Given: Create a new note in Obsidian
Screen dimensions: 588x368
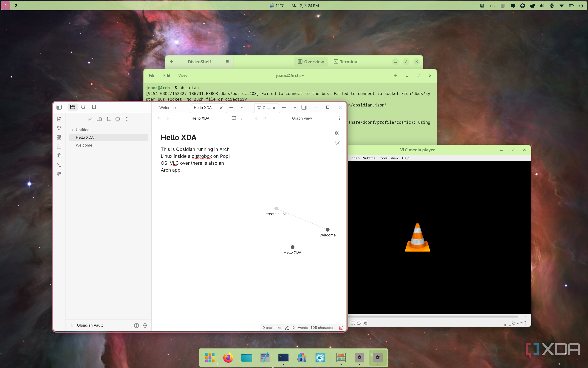Looking at the screenshot, I should [x=90, y=119].
